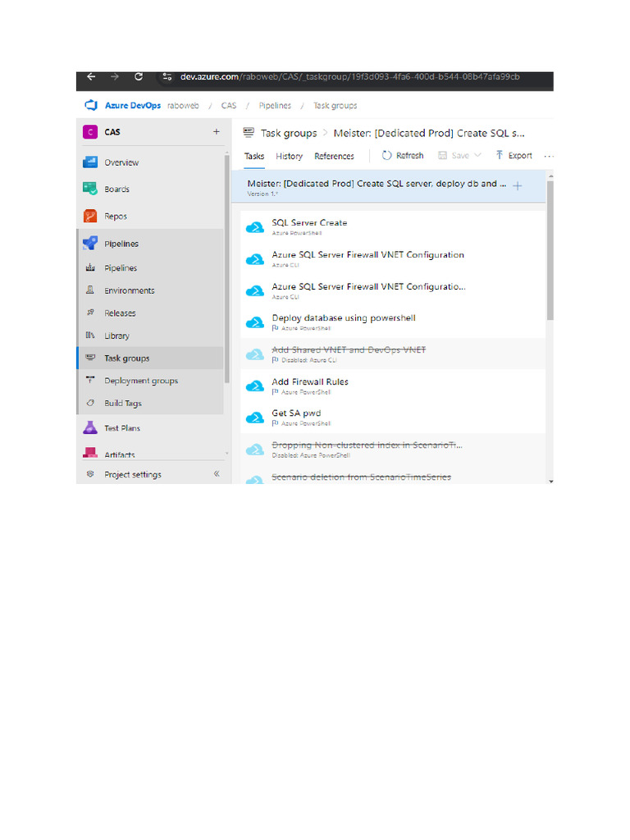
Task: Click the plus icon next to CAS
Action: tap(217, 132)
